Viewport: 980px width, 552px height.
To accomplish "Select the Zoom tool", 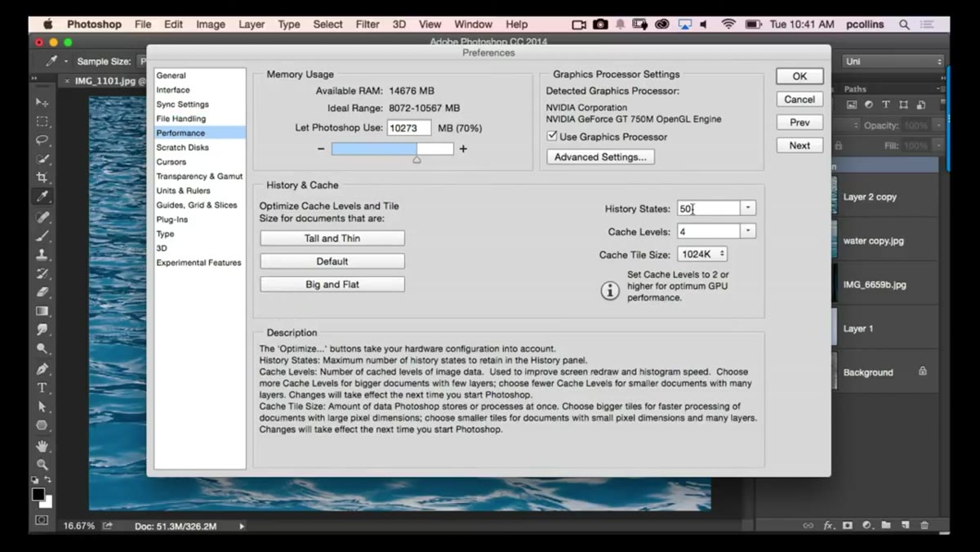I will click(42, 465).
